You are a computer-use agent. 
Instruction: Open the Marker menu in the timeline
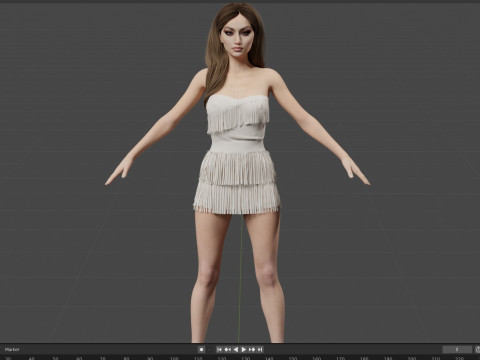12,349
